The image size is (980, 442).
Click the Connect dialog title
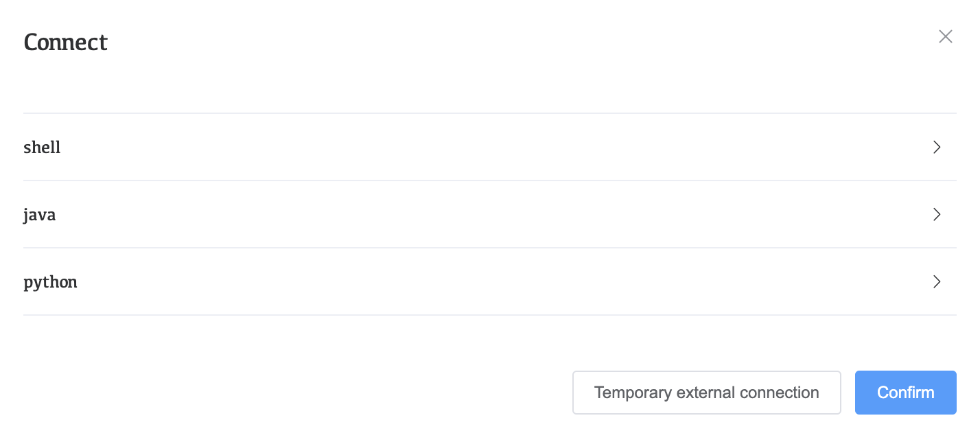point(66,43)
